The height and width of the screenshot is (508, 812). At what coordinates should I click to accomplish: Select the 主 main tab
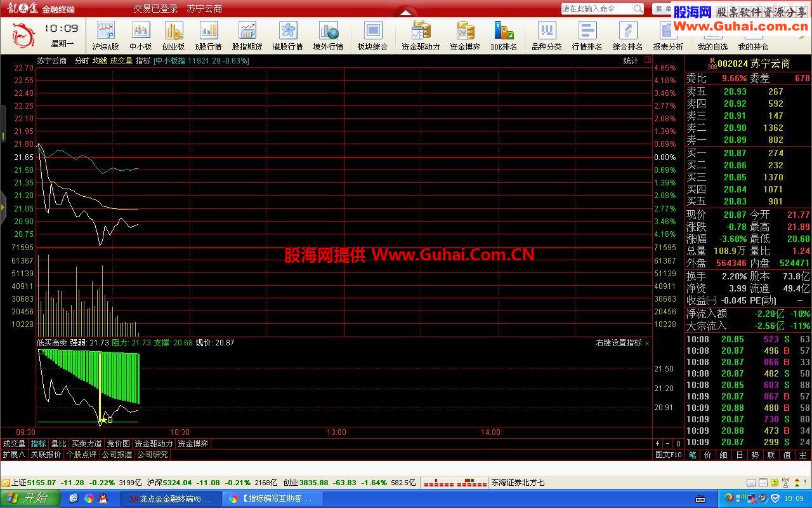(x=803, y=455)
